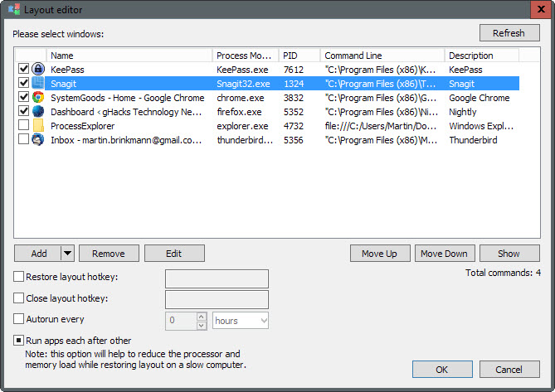Click the Snagit icon in the selected row
Image resolution: width=555 pixels, height=392 pixels.
tap(38, 83)
